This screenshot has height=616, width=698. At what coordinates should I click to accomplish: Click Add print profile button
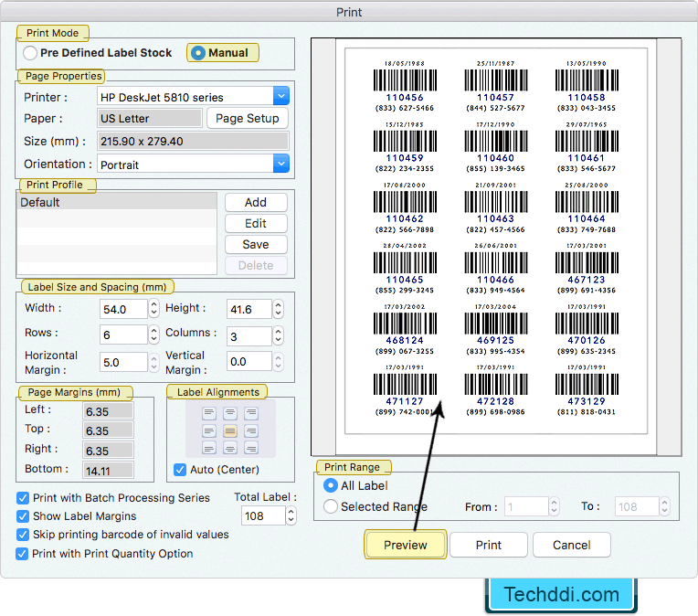[x=256, y=202]
